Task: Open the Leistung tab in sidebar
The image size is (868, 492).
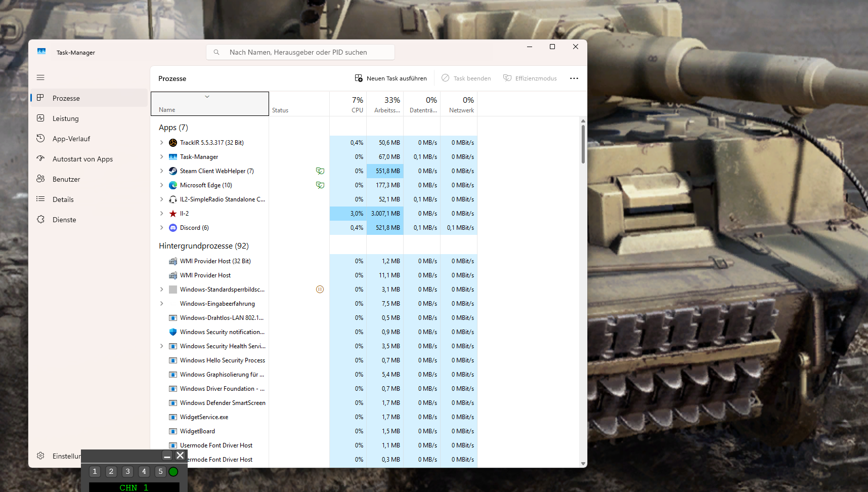Action: [x=66, y=118]
